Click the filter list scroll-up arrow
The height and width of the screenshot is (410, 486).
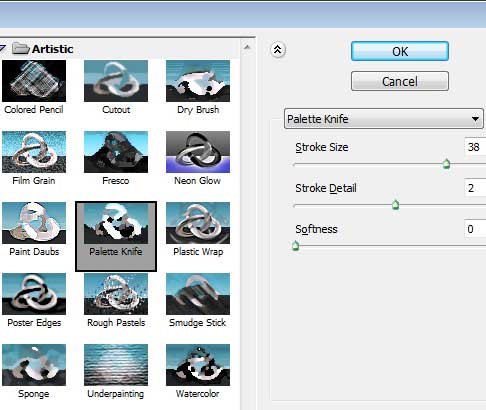247,47
